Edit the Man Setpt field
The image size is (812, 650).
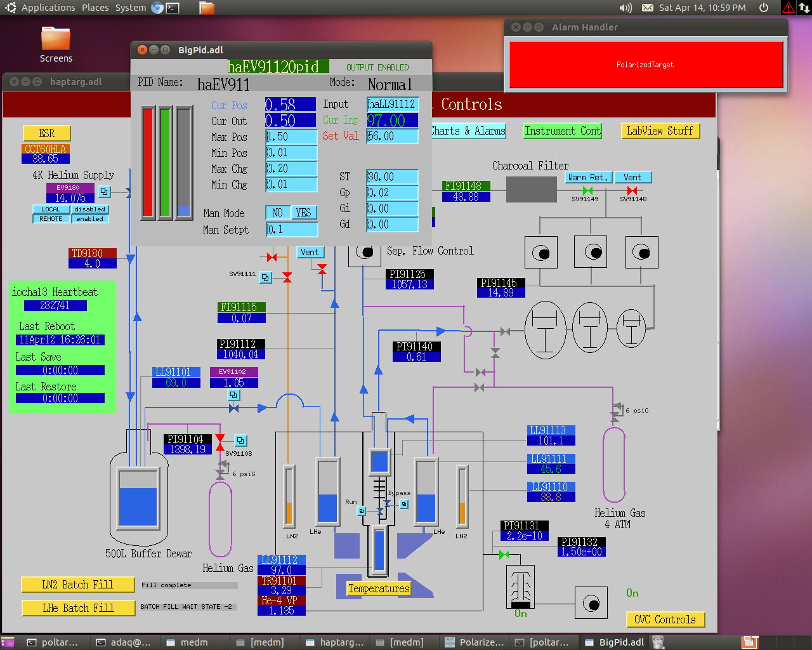click(x=292, y=229)
